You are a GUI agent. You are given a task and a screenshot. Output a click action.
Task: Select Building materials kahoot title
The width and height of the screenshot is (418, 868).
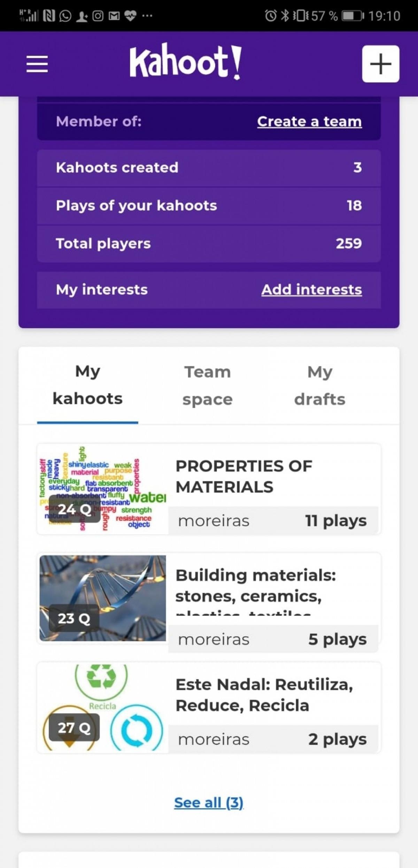[x=255, y=586]
